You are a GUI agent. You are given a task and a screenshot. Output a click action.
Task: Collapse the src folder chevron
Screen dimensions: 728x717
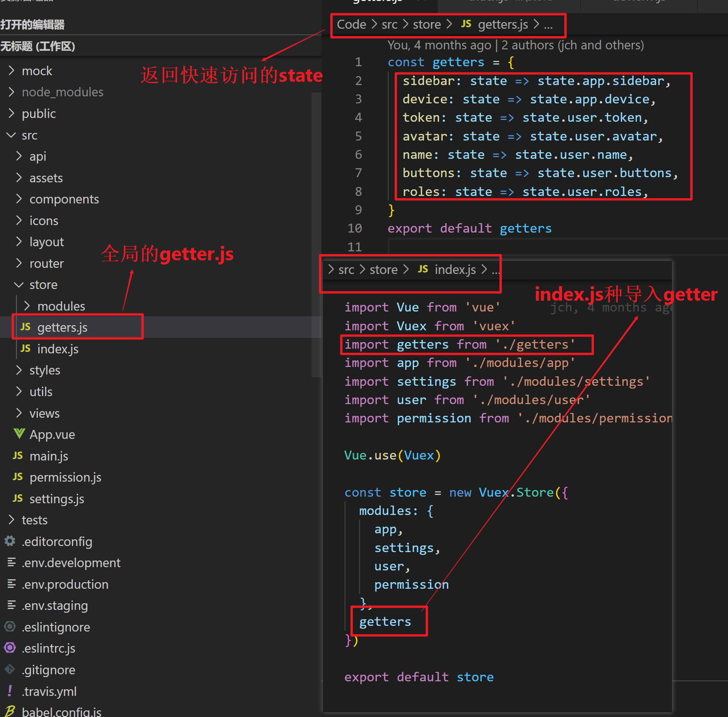point(11,135)
